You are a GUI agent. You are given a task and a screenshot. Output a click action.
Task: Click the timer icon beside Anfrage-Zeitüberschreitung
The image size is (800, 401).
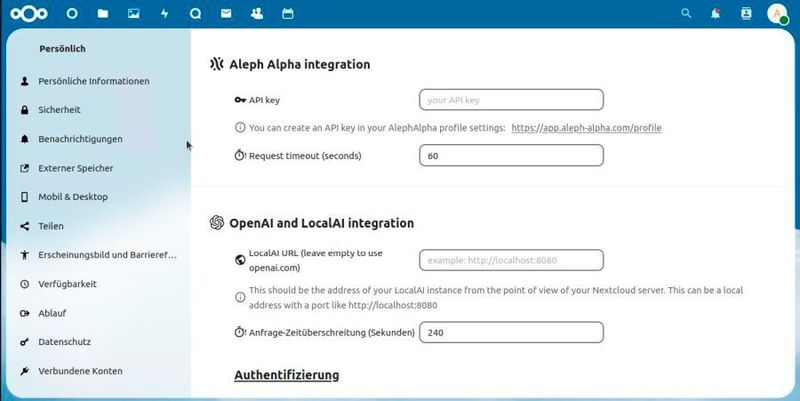[x=240, y=332]
